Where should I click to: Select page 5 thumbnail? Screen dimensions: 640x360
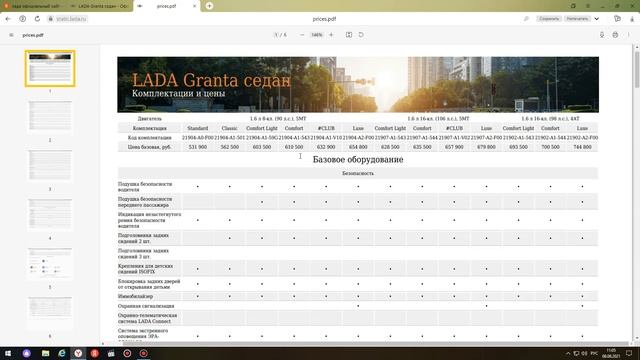point(50,263)
